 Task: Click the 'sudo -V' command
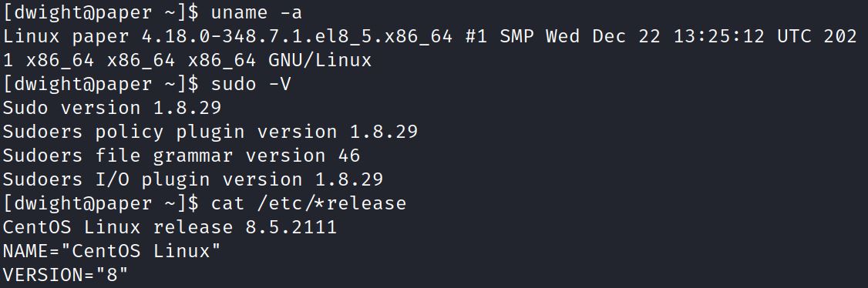[251, 85]
